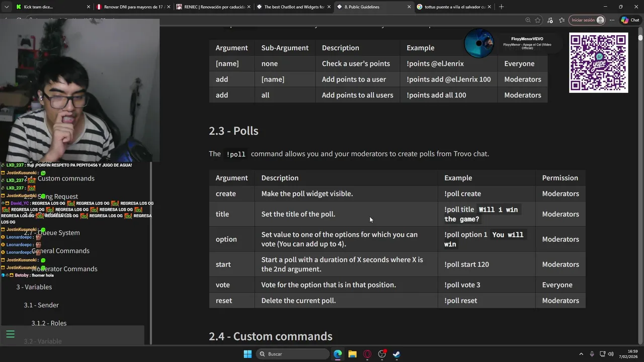Screen dimensions: 644x362
Task: Open File Explorer from the taskbar
Action: 352,354
